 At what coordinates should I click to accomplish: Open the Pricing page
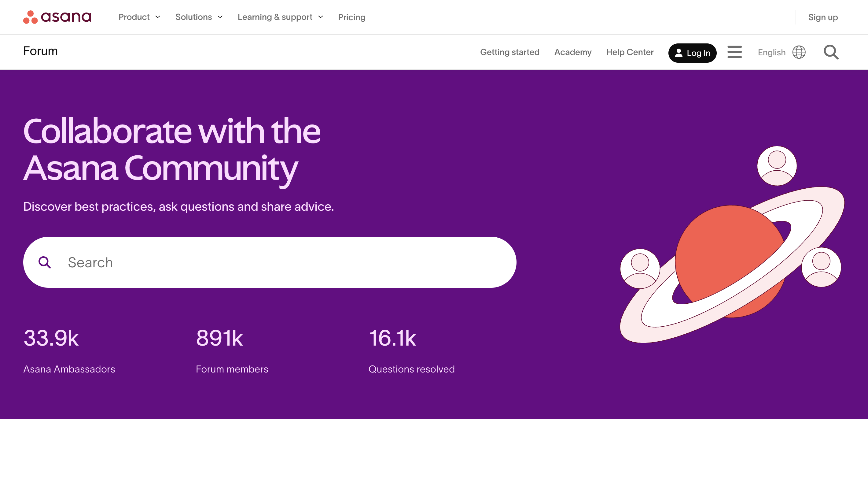tap(351, 17)
